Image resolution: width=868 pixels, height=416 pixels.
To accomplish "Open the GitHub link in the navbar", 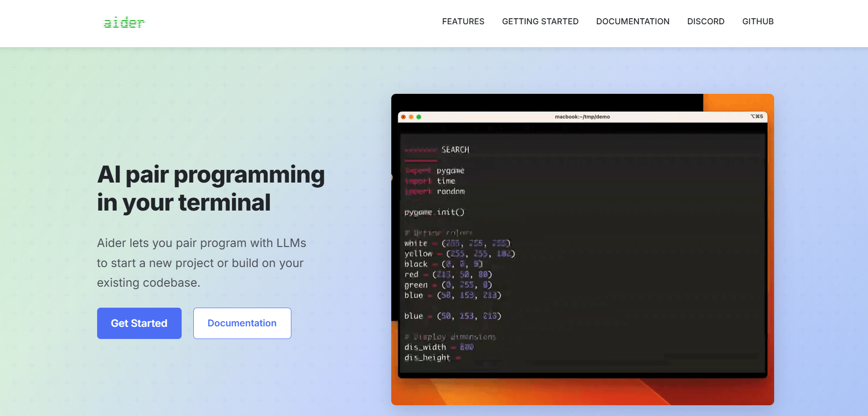I will pyautogui.click(x=758, y=21).
